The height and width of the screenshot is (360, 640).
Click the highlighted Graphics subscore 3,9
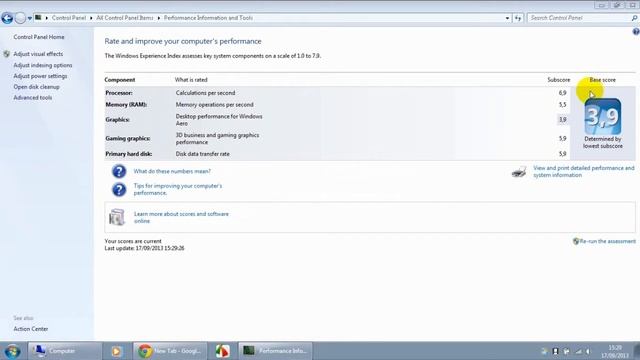[x=562, y=120]
